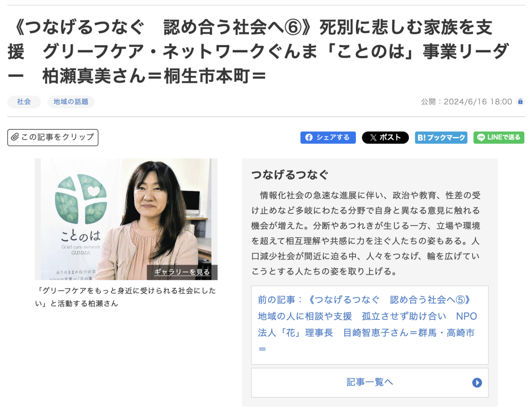Open gallery via ギャラリーを見る

182,272
